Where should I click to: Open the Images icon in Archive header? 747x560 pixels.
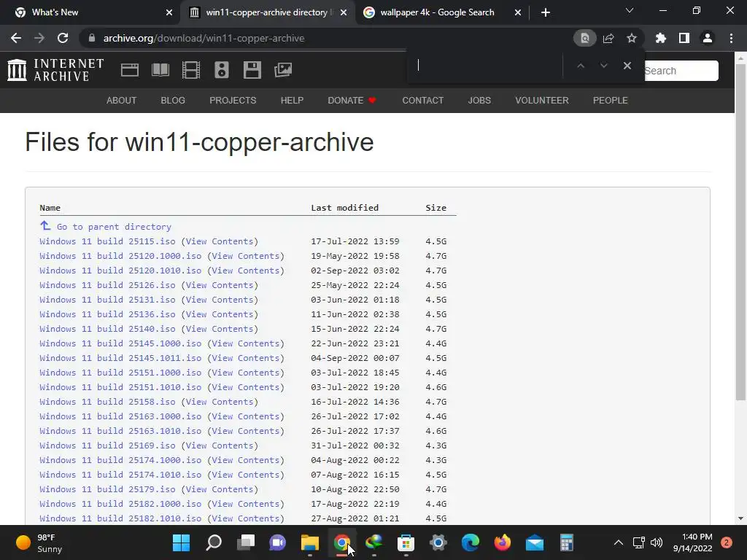click(283, 70)
